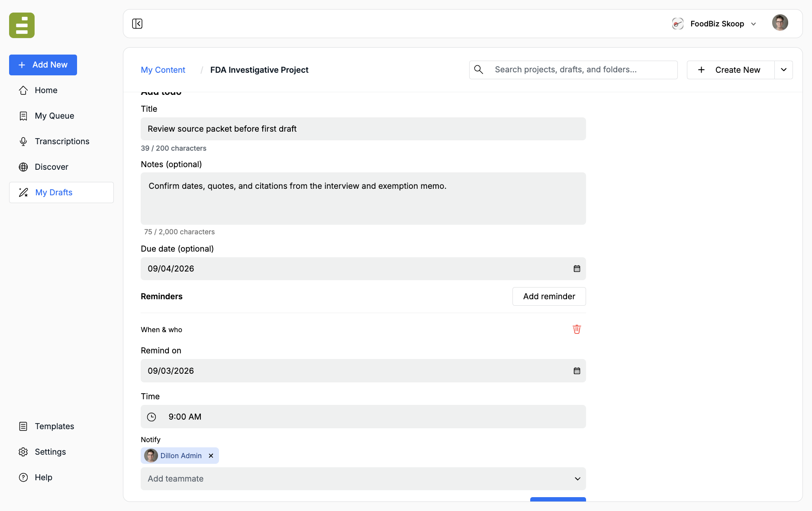
Task: Click the Create New button
Action: (x=730, y=70)
